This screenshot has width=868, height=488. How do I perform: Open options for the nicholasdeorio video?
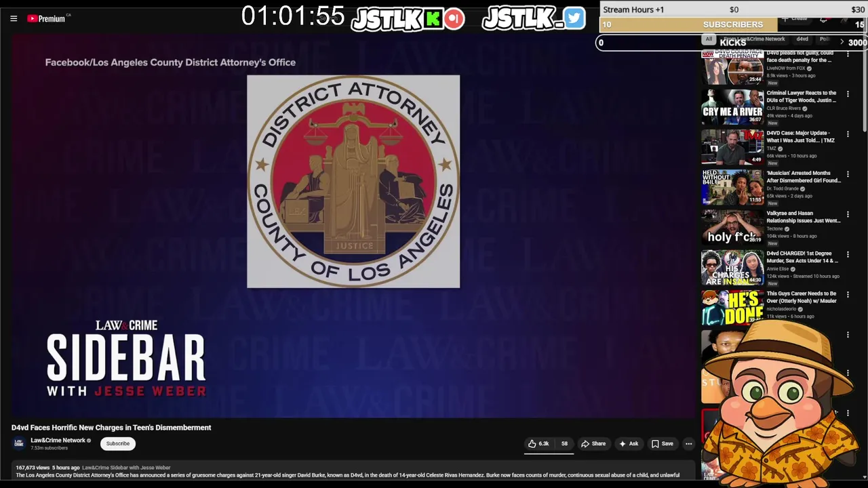pyautogui.click(x=848, y=295)
